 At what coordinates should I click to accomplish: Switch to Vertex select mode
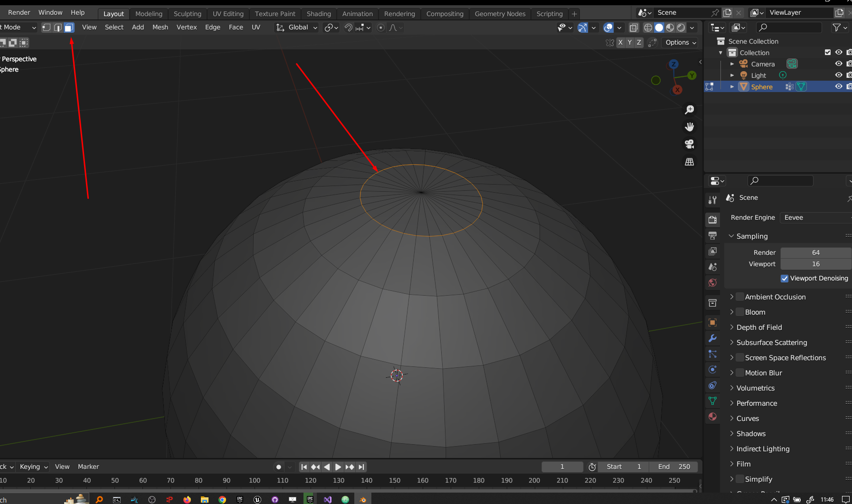pyautogui.click(x=46, y=28)
